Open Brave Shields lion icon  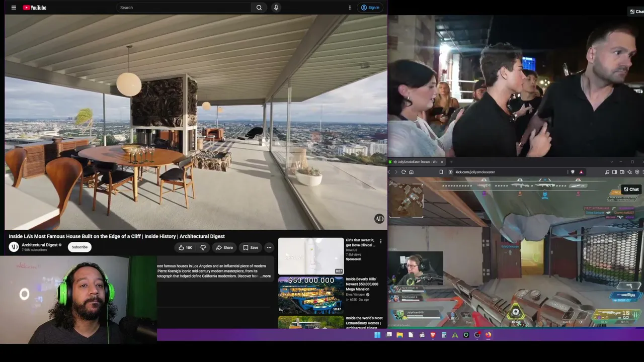pyautogui.click(x=573, y=172)
